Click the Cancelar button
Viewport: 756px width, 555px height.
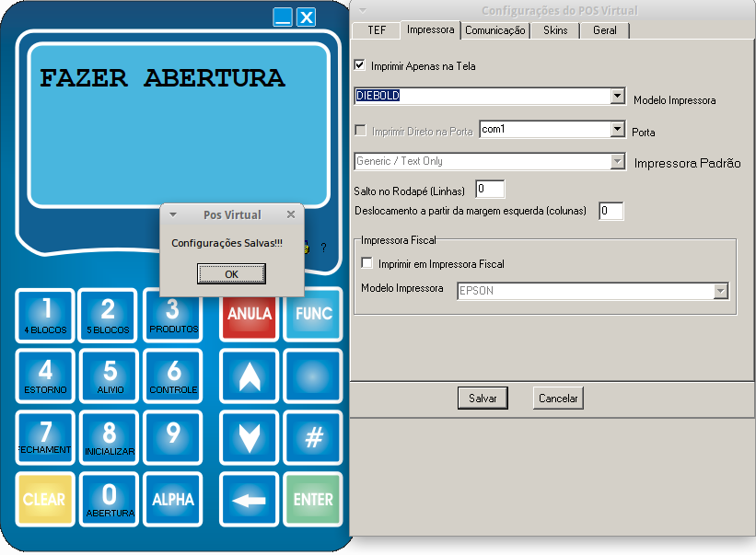tap(558, 399)
